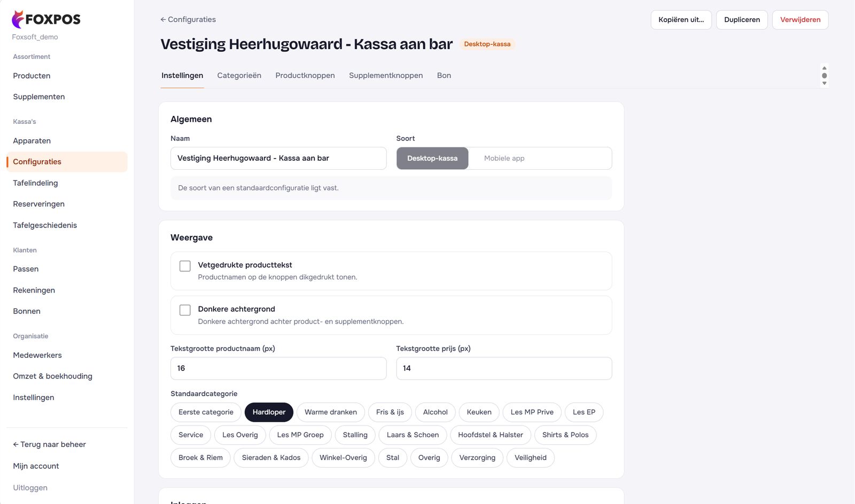Select the Fris & ijs chip
Screen dimensions: 855x504
pyautogui.click(x=390, y=412)
